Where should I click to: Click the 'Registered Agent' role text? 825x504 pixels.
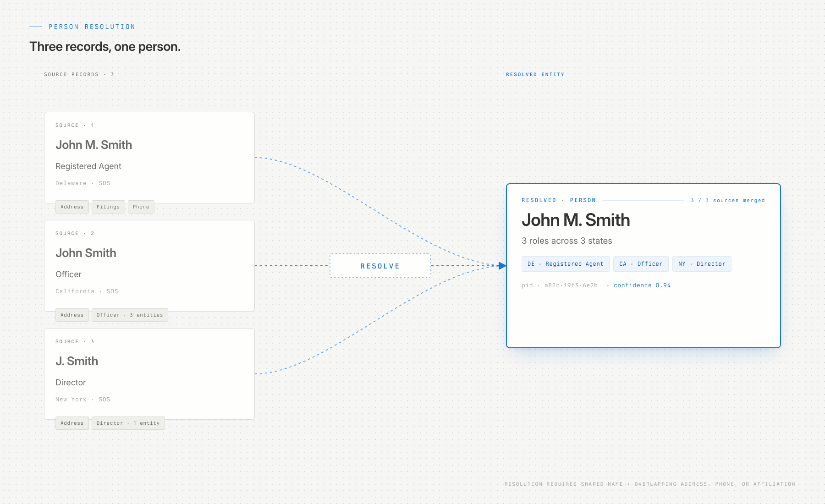coord(88,166)
